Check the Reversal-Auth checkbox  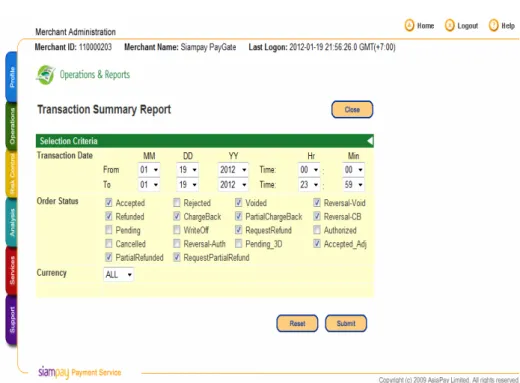pyautogui.click(x=177, y=244)
